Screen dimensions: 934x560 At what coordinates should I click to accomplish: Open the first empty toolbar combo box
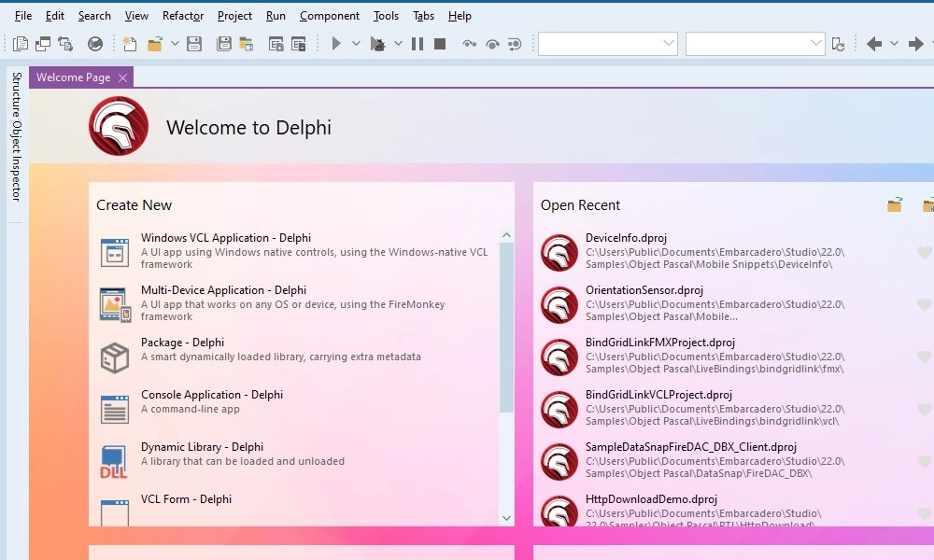608,44
